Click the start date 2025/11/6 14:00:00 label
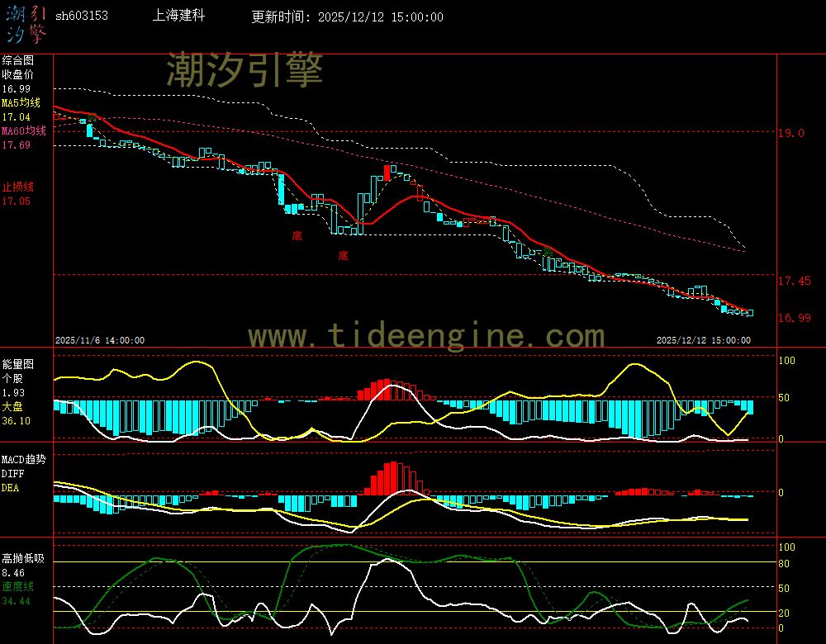Image resolution: width=826 pixels, height=644 pixels. tap(100, 340)
